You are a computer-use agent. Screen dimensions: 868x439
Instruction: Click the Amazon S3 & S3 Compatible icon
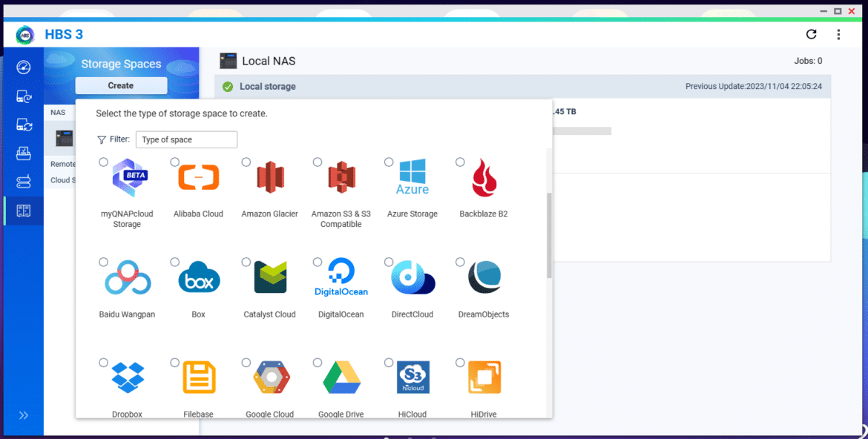pos(341,177)
